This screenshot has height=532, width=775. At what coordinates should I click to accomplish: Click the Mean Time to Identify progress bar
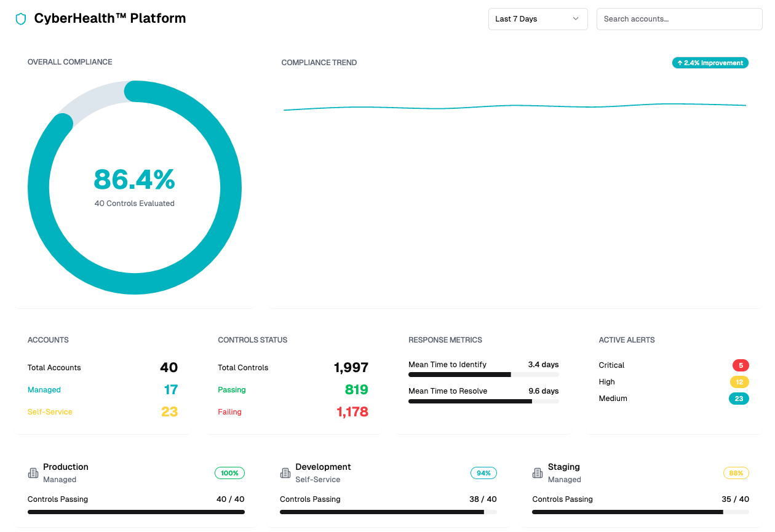click(483, 375)
